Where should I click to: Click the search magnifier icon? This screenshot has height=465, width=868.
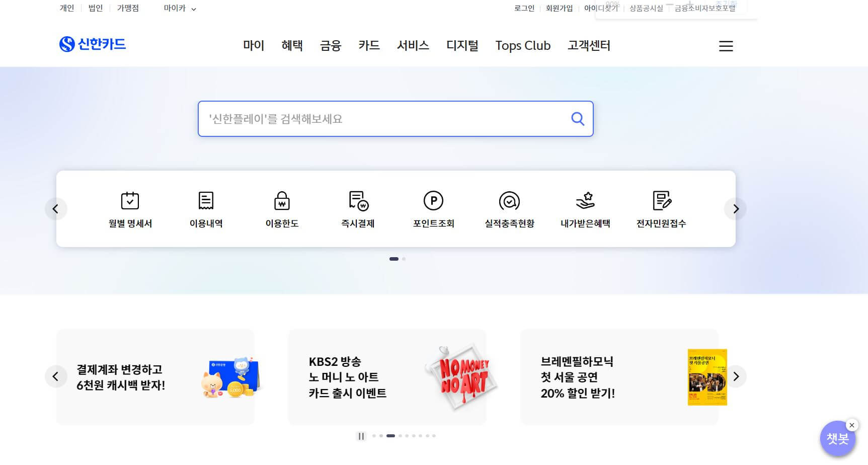[577, 119]
